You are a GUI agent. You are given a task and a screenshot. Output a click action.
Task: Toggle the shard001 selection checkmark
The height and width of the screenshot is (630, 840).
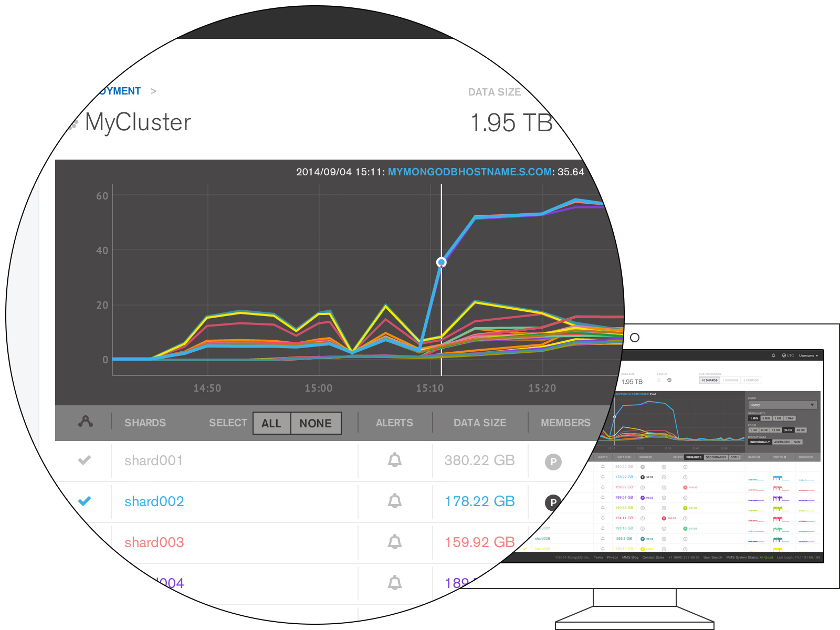(x=85, y=460)
